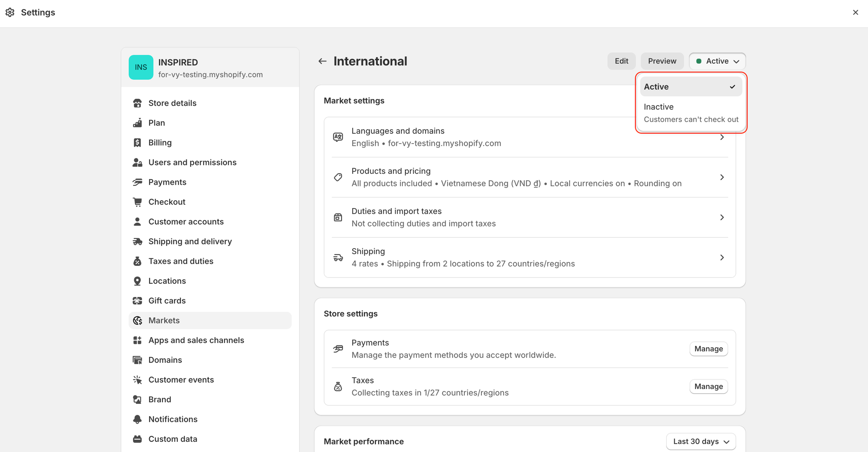868x452 pixels.
Task: Click the Edit button
Action: point(621,61)
